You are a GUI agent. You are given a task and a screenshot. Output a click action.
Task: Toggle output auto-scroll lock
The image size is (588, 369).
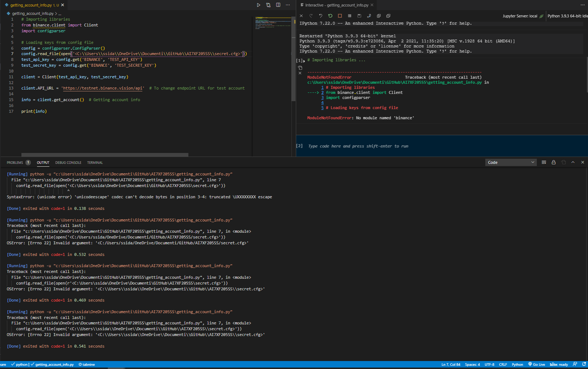[x=554, y=162]
